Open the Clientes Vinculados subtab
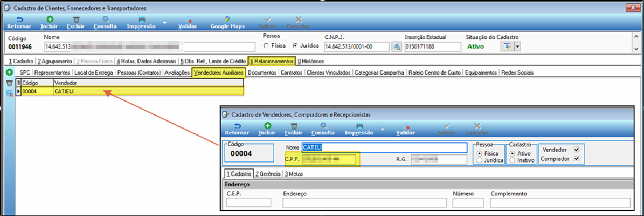The image size is (644, 216). (x=328, y=72)
